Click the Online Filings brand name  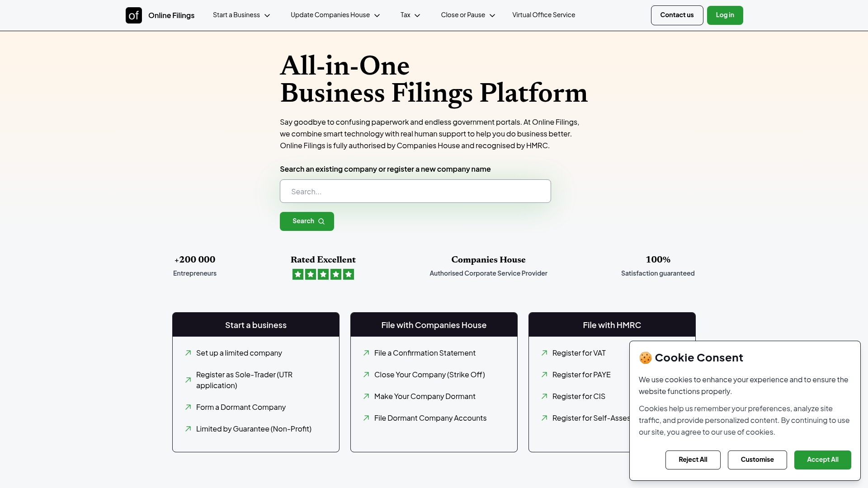click(x=171, y=15)
